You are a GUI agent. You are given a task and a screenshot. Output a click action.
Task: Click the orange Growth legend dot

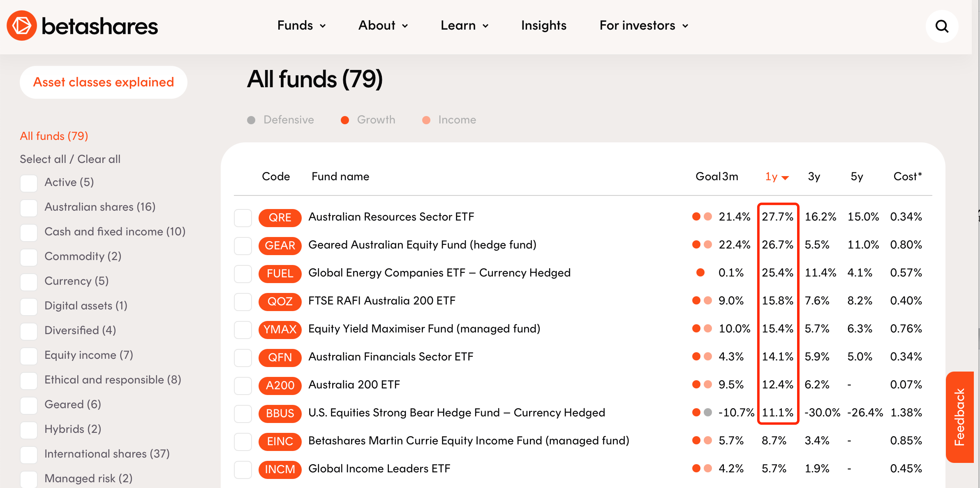345,120
